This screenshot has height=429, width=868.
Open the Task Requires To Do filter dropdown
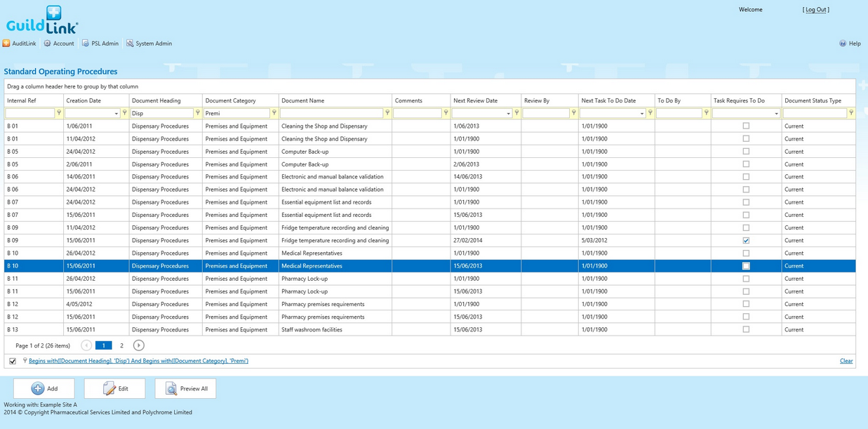coord(776,114)
